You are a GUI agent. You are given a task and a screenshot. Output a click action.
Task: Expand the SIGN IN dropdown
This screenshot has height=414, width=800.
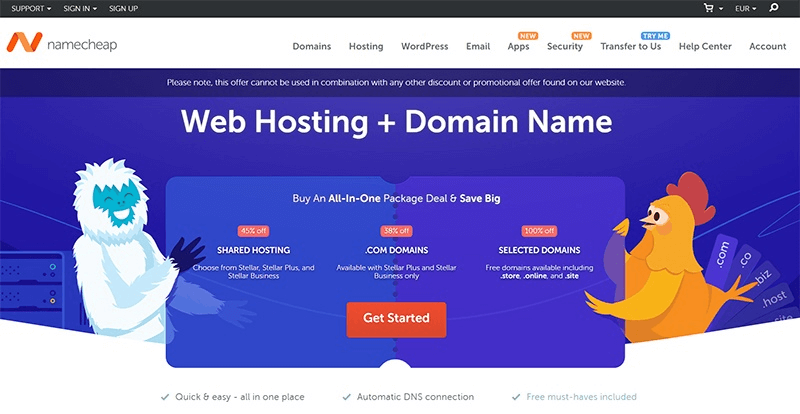tap(80, 9)
